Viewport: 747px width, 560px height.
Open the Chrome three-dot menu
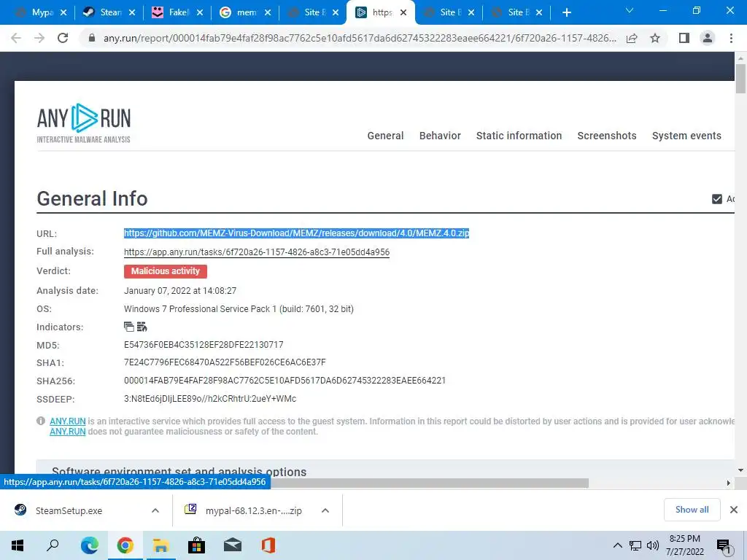pos(731,38)
